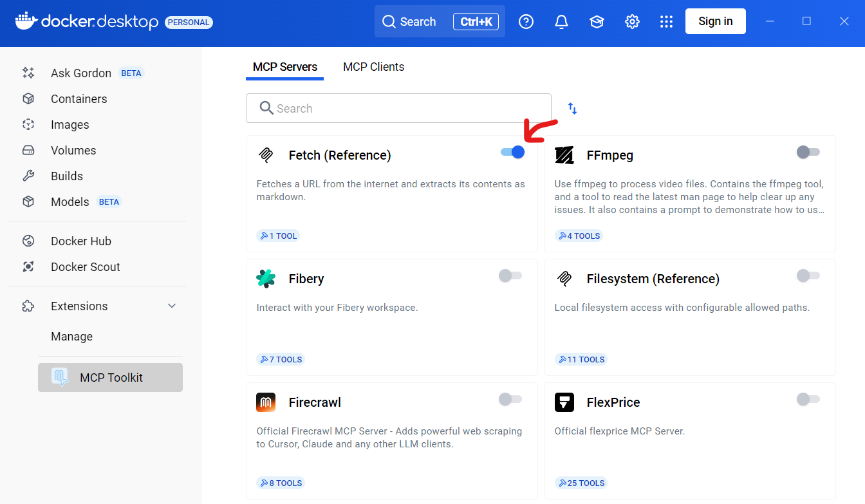This screenshot has height=504, width=865.
Task: Click the Builds wrench icon
Action: tap(28, 176)
